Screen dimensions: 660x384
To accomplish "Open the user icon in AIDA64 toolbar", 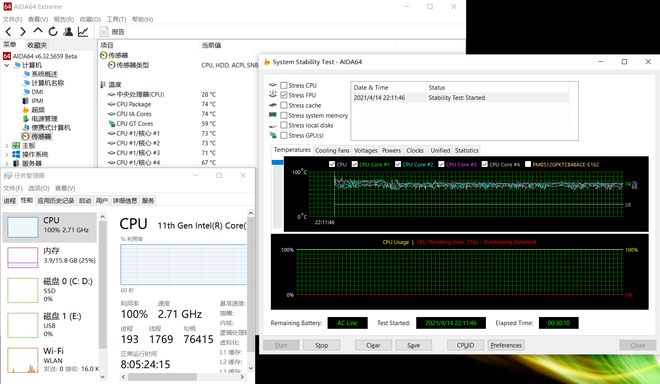I will 68,32.
